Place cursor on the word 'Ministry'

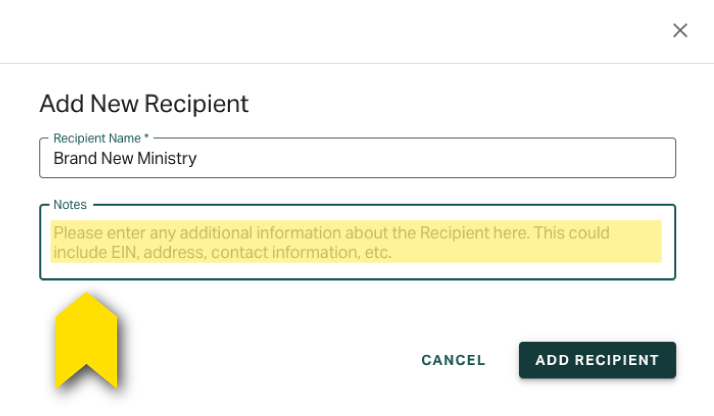(x=167, y=158)
